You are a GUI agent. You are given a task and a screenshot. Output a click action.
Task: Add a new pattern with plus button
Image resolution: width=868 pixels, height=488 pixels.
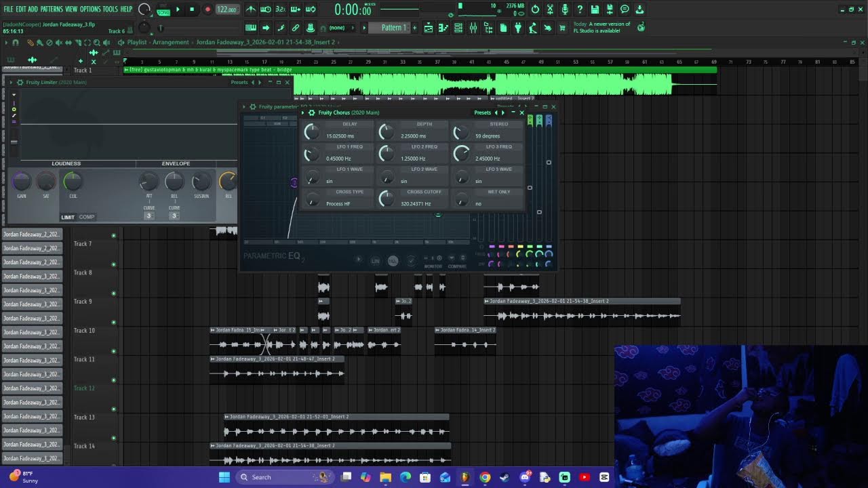pyautogui.click(x=414, y=28)
